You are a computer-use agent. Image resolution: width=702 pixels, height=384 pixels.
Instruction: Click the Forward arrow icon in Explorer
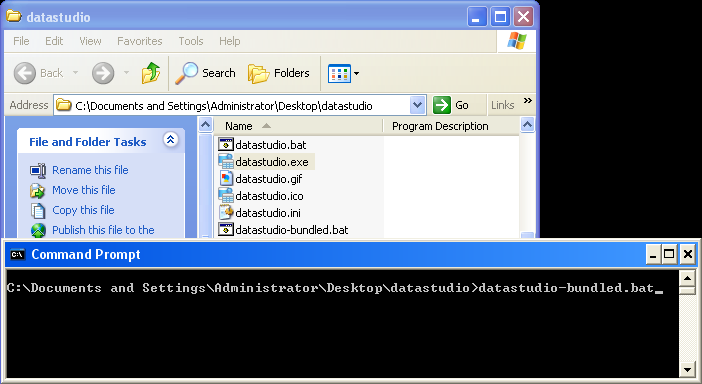[103, 73]
